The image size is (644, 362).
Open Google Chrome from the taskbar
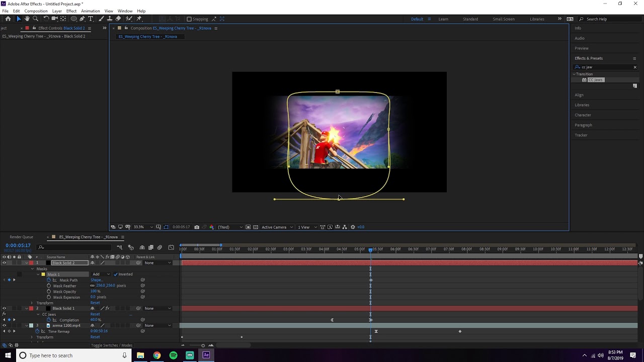tap(157, 355)
